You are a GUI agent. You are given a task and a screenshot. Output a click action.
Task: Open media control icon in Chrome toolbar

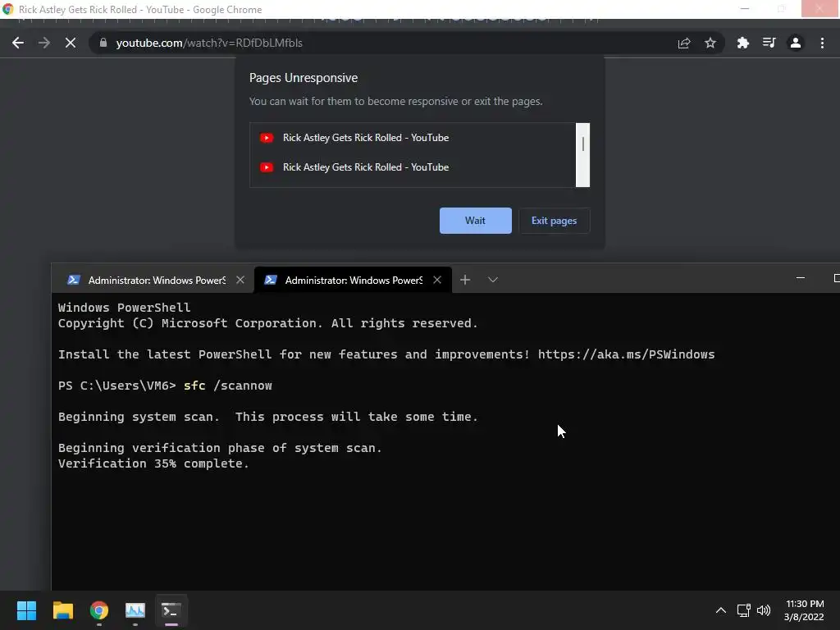(769, 43)
